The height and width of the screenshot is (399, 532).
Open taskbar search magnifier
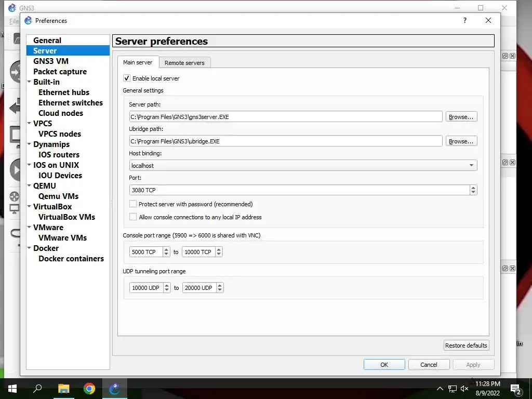point(37,389)
